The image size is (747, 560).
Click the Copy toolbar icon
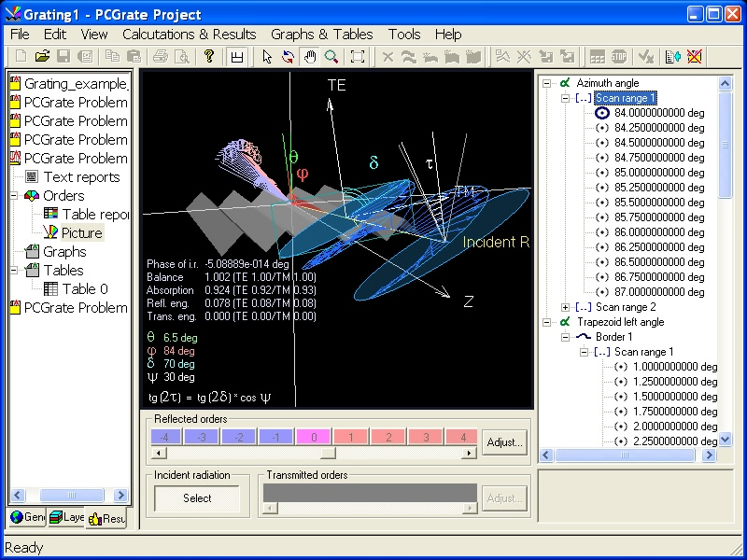pos(112,57)
